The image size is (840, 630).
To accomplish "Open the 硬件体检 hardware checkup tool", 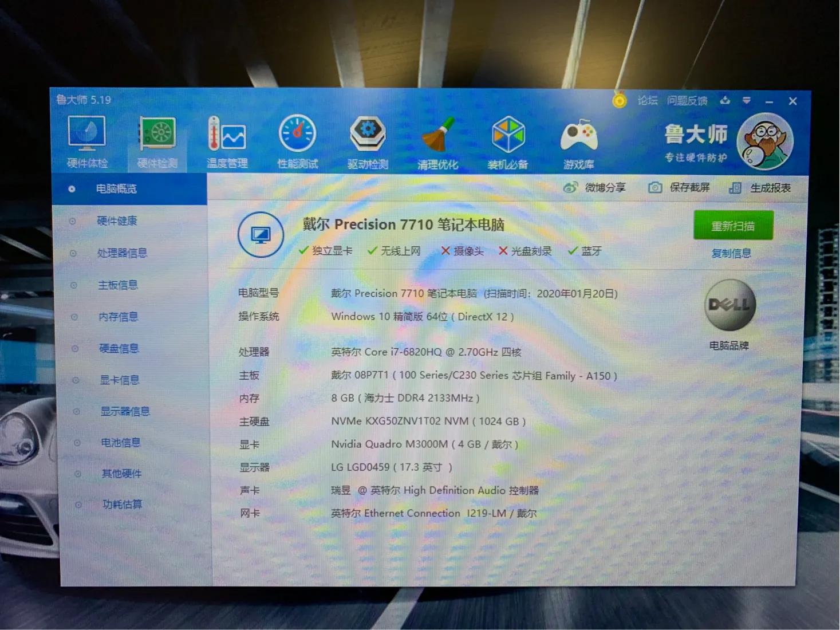I will coord(87,142).
